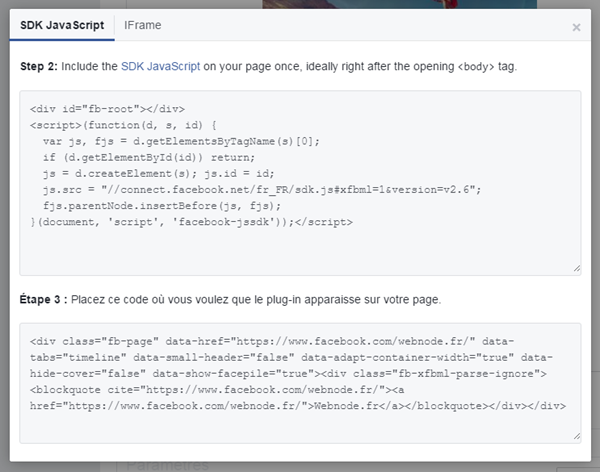Open the SDK JavaScript link in Step 2

(x=161, y=66)
